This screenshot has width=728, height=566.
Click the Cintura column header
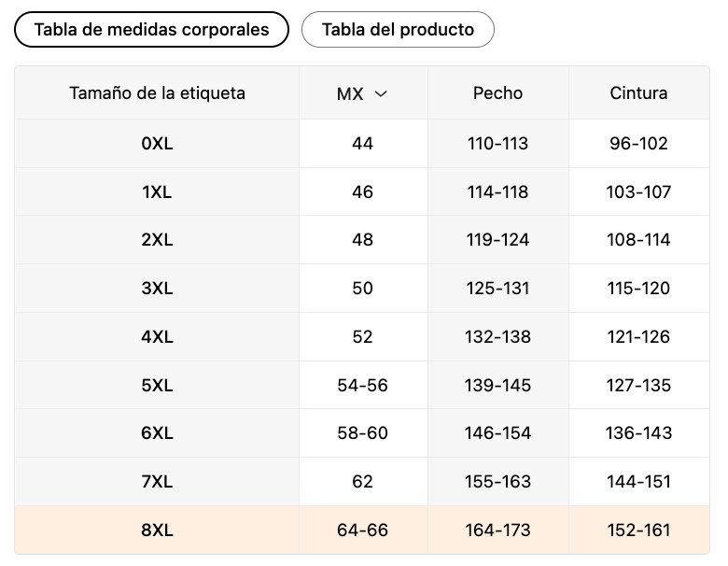[638, 93]
